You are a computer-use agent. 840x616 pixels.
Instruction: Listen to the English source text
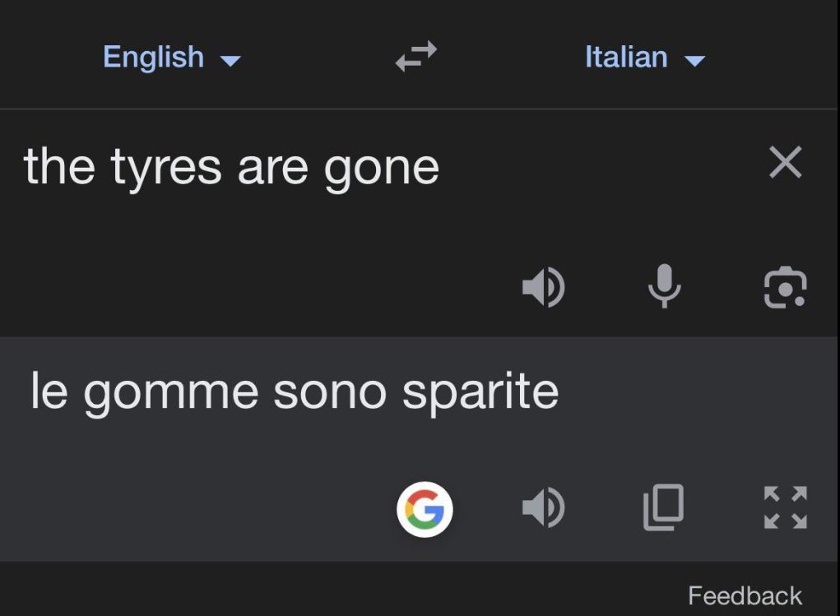pyautogui.click(x=543, y=287)
